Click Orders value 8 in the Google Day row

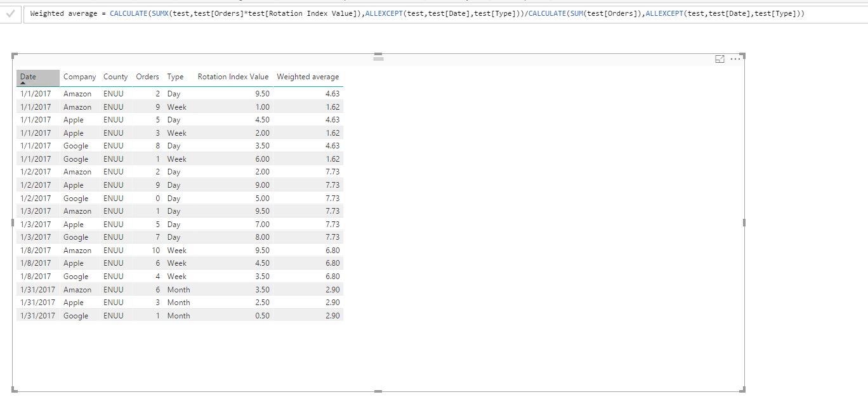click(x=157, y=146)
